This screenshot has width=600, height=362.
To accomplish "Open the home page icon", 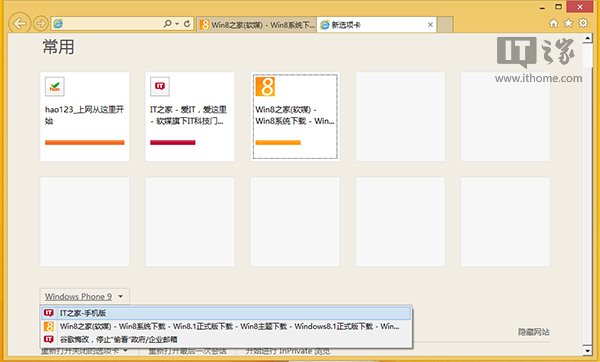I will tap(553, 23).
